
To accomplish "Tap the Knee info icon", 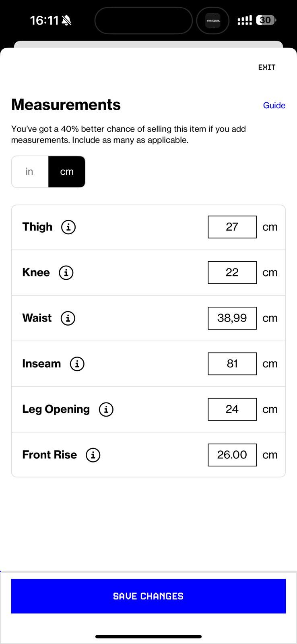I will (x=66, y=272).
